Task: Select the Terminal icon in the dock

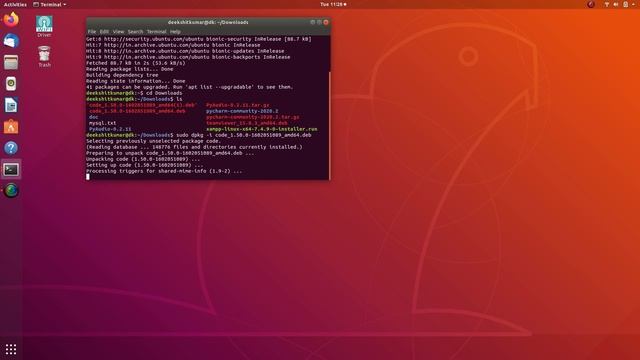Action: tap(11, 169)
